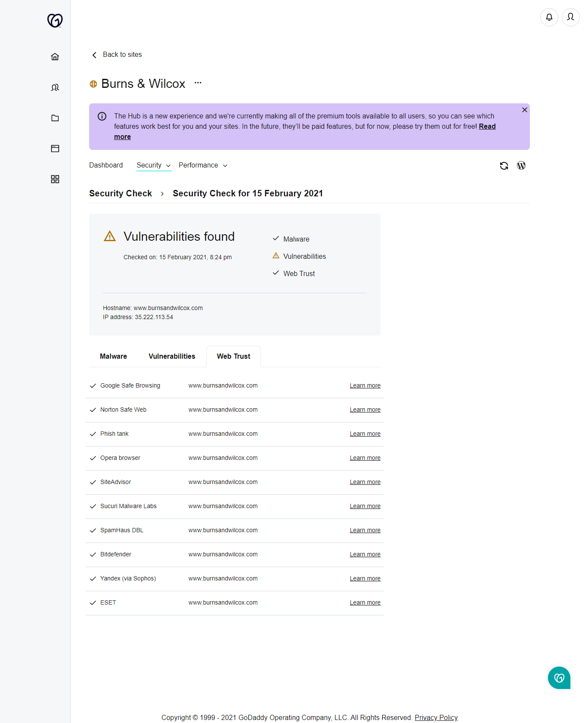Click the Bitdefender row label
Viewport: 588px width, 723px height.
coord(116,555)
